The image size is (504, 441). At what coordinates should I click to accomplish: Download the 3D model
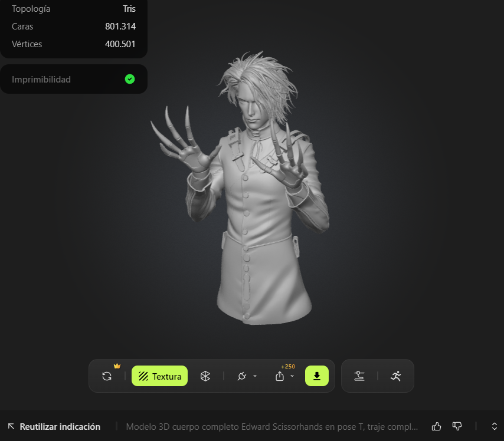[316, 376]
